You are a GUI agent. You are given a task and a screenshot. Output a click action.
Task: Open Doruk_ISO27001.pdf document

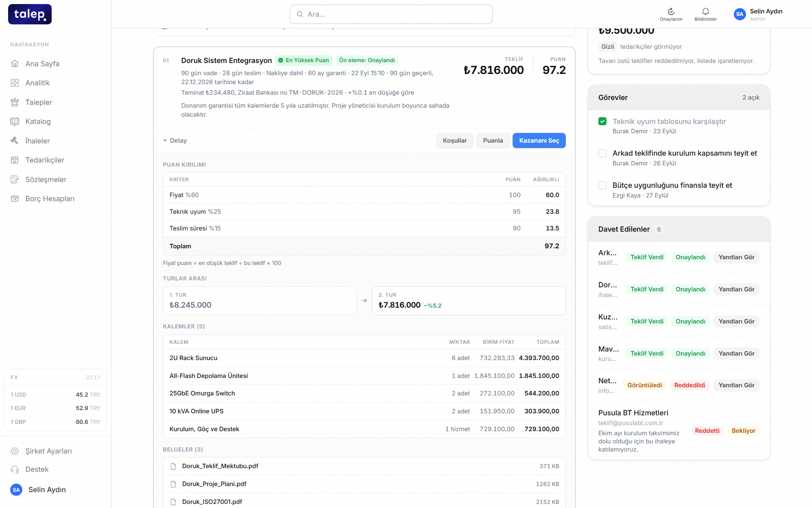click(x=364, y=502)
